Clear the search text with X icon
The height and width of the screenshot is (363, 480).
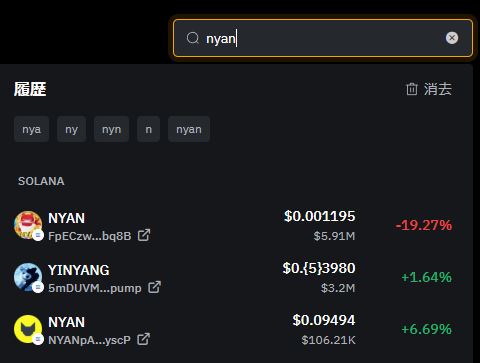(452, 38)
